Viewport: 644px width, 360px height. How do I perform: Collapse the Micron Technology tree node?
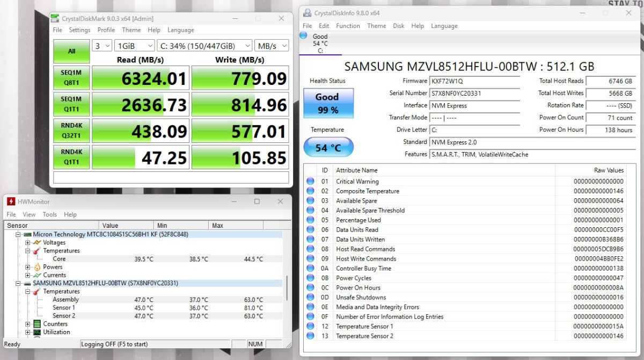tap(18, 235)
